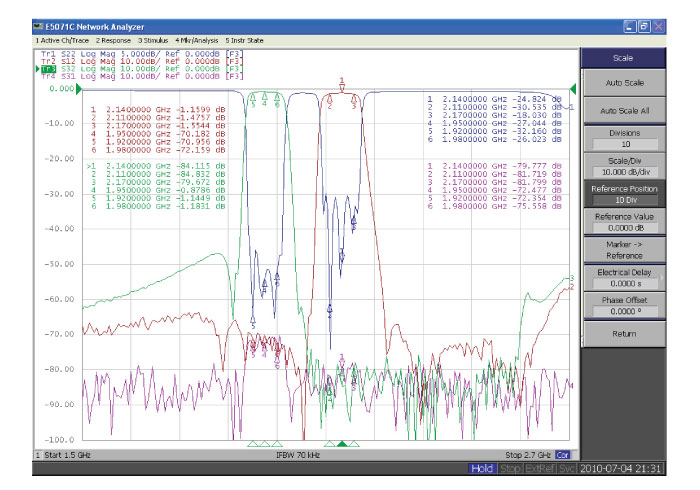Click the 0.000 reference level label

click(62, 89)
